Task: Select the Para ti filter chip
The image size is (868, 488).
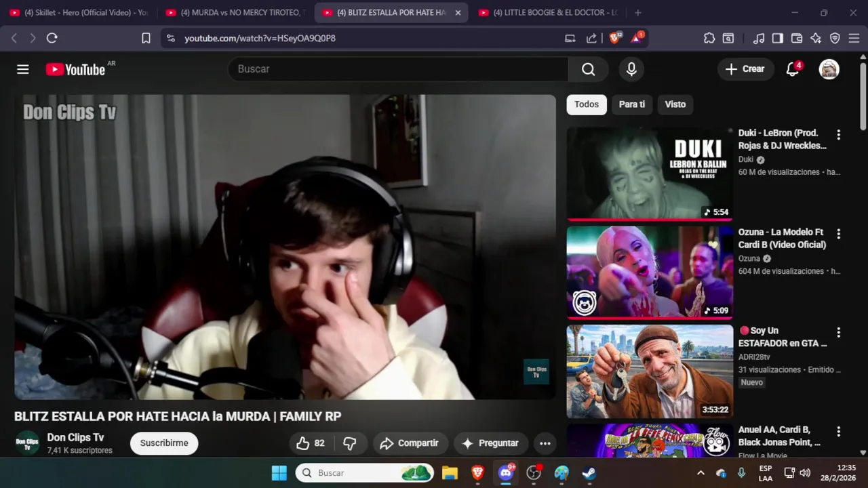Action: [x=632, y=104]
